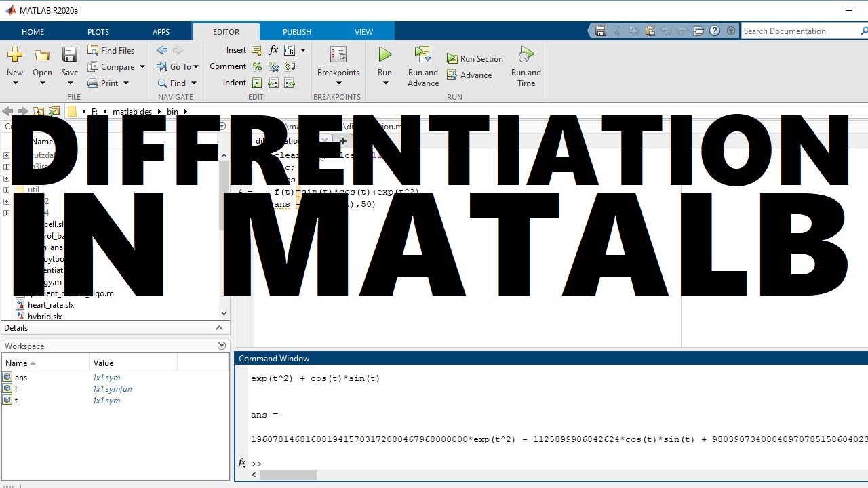Undo with the quick access arrow
This screenshot has height=488, width=868.
tap(666, 30)
